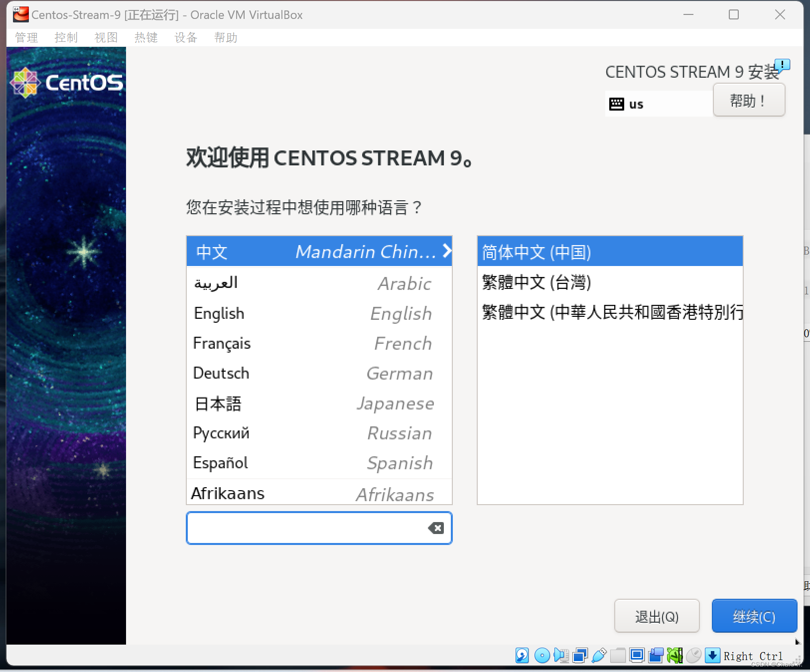This screenshot has width=810, height=672.
Task: Click the 继续(C) continue button
Action: tap(754, 616)
